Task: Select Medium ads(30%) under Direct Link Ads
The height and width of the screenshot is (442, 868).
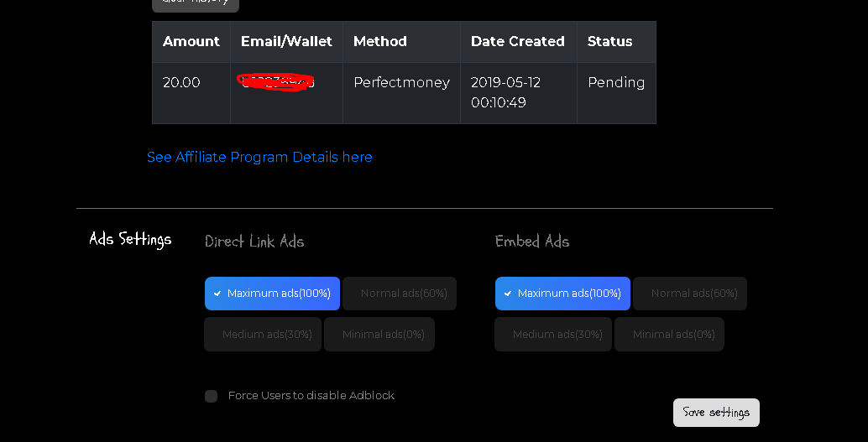Action: [263, 334]
